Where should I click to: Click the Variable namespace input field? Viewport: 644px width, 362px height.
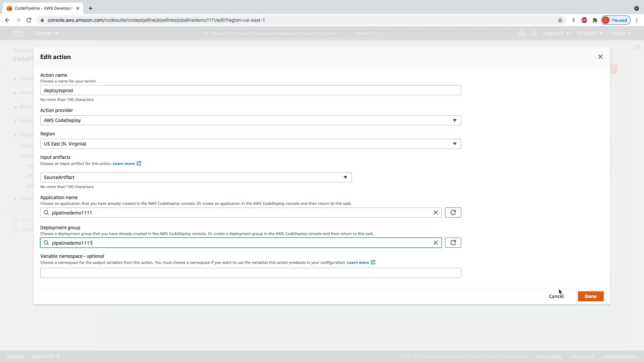(x=250, y=273)
